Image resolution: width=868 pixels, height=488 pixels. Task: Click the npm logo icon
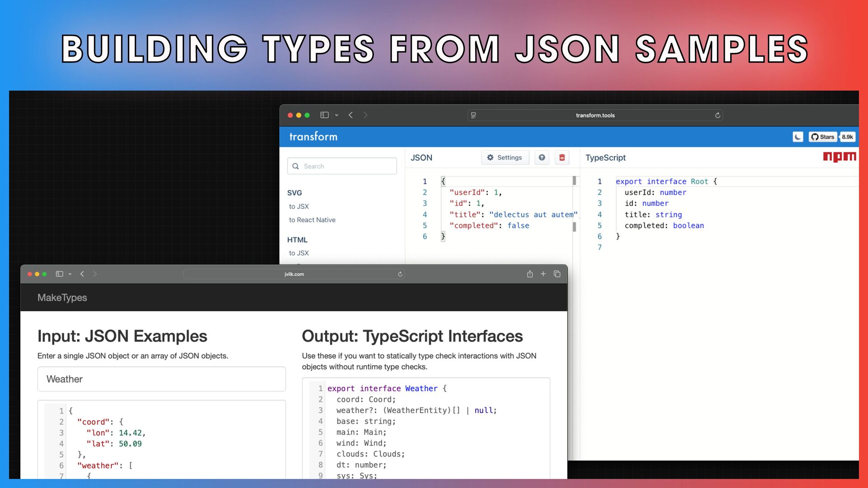pyautogui.click(x=839, y=157)
